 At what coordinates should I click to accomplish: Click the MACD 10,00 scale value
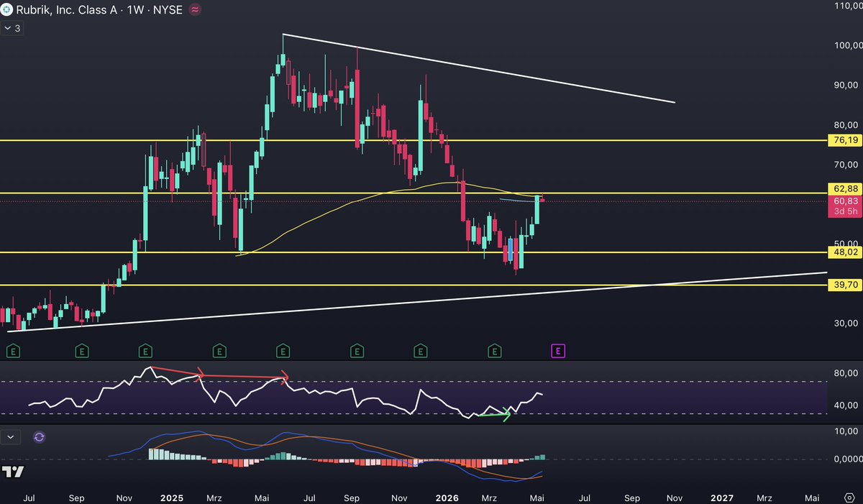coord(847,431)
